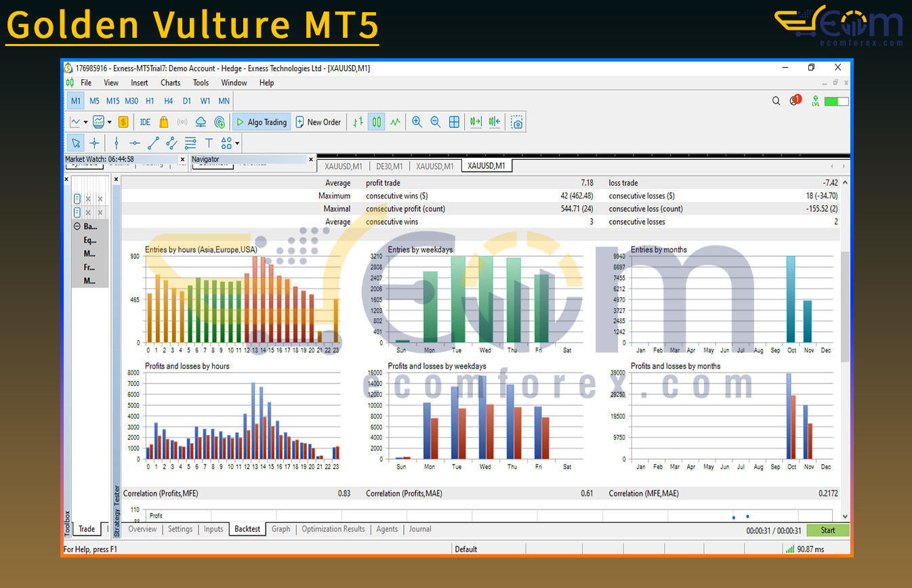The width and height of the screenshot is (912, 588).
Task: Open the templates/profiles chart icon
Action: click(99, 122)
